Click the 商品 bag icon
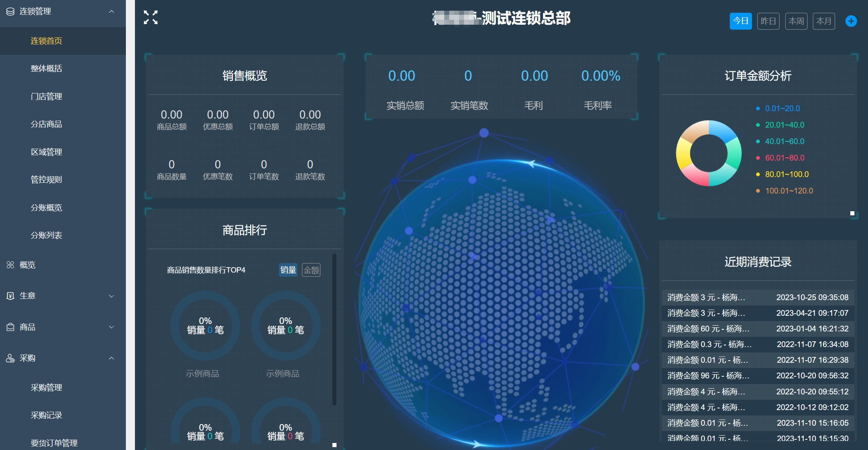The width and height of the screenshot is (868, 450). pos(10,327)
